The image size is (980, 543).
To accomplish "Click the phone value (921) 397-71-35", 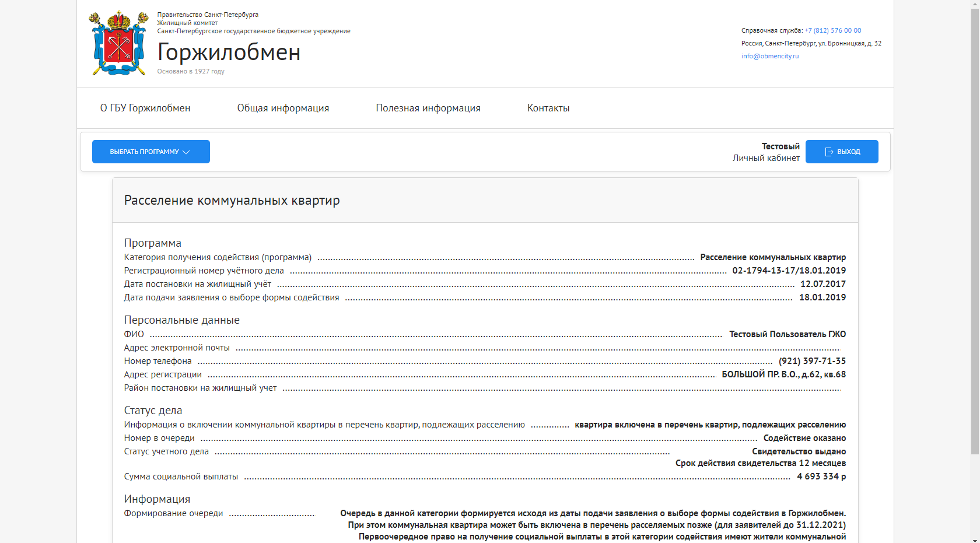I will [812, 361].
